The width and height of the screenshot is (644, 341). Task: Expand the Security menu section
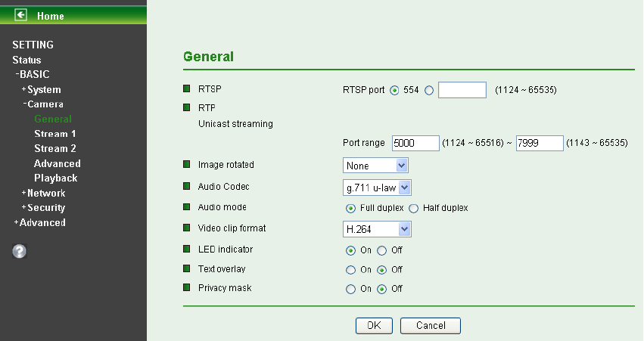pos(43,208)
